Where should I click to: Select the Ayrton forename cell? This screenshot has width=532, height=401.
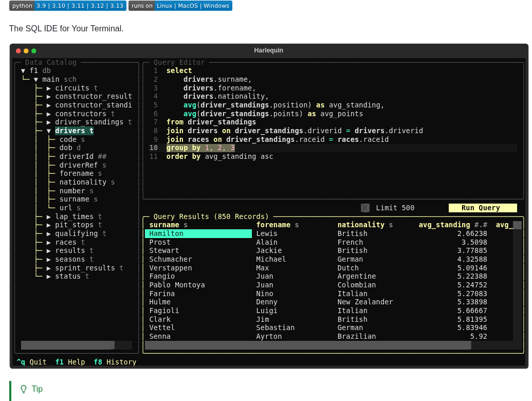269,337
